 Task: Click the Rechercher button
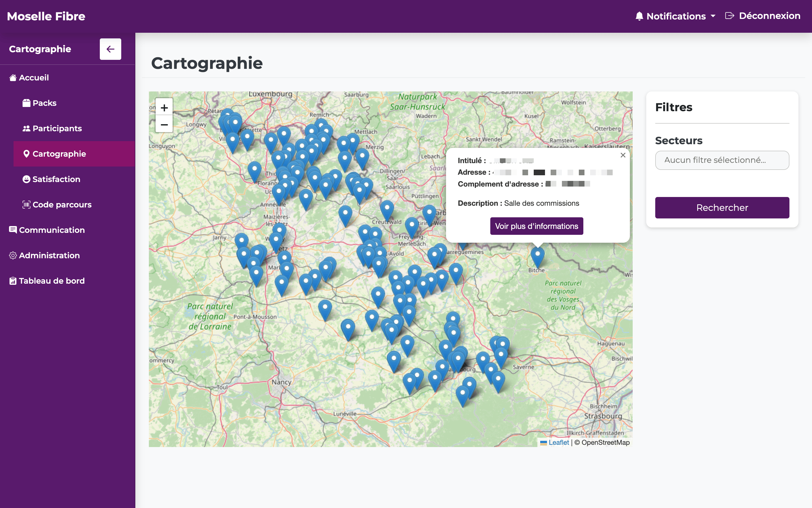[x=722, y=208]
